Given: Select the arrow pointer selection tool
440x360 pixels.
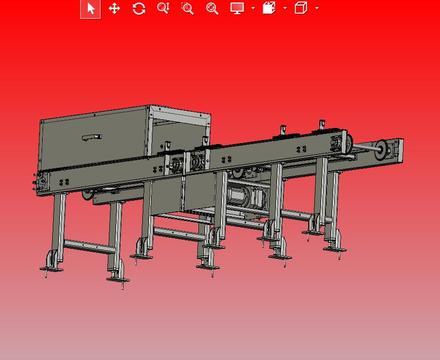Looking at the screenshot, I should coord(91,8).
